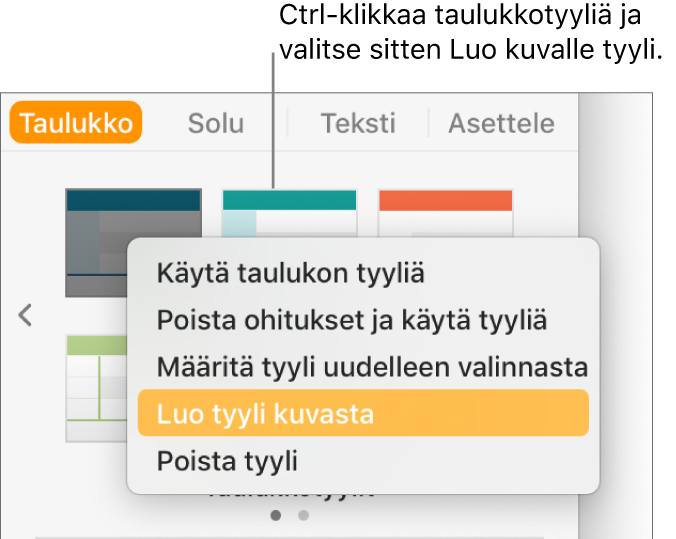Open the Taulukko tab
This screenshot has width=676, height=539.
[76, 124]
